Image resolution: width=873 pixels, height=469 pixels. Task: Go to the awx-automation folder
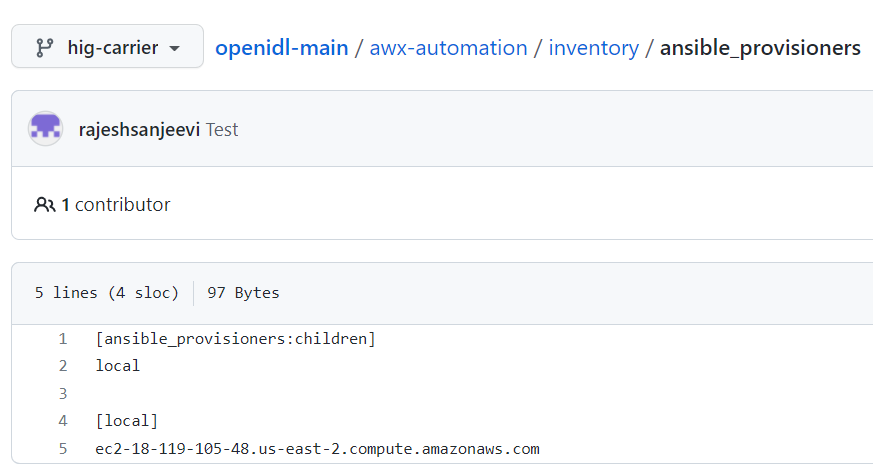[448, 48]
